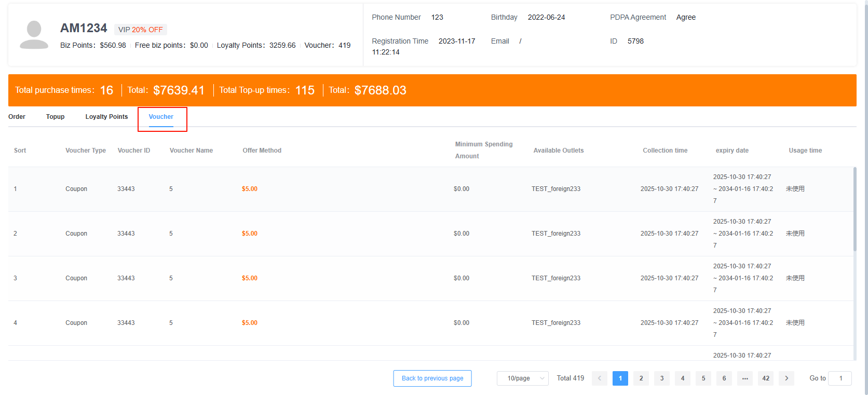
Task: Click the previous page arrow
Action: coord(600,378)
